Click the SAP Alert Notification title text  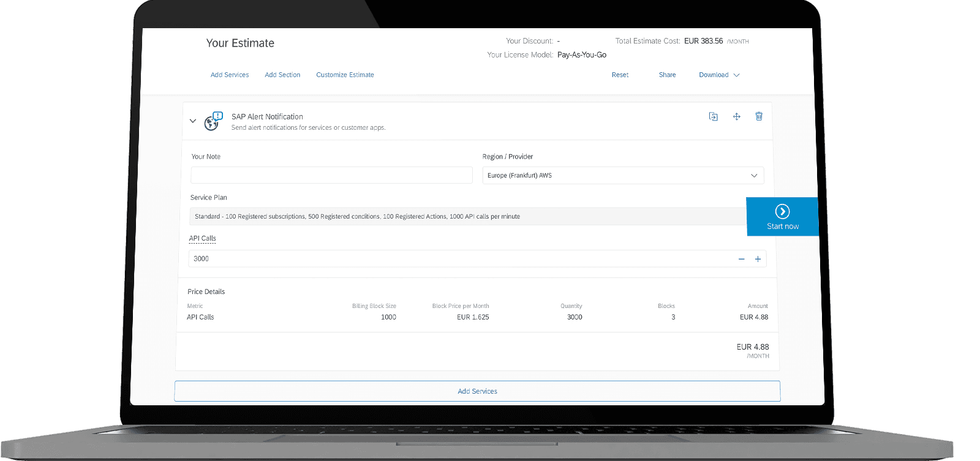click(267, 116)
